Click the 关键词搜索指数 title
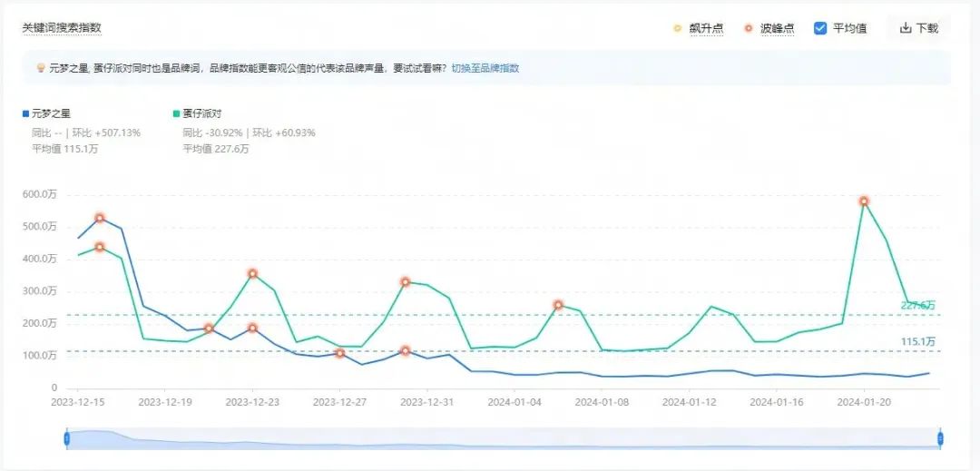 62,28
